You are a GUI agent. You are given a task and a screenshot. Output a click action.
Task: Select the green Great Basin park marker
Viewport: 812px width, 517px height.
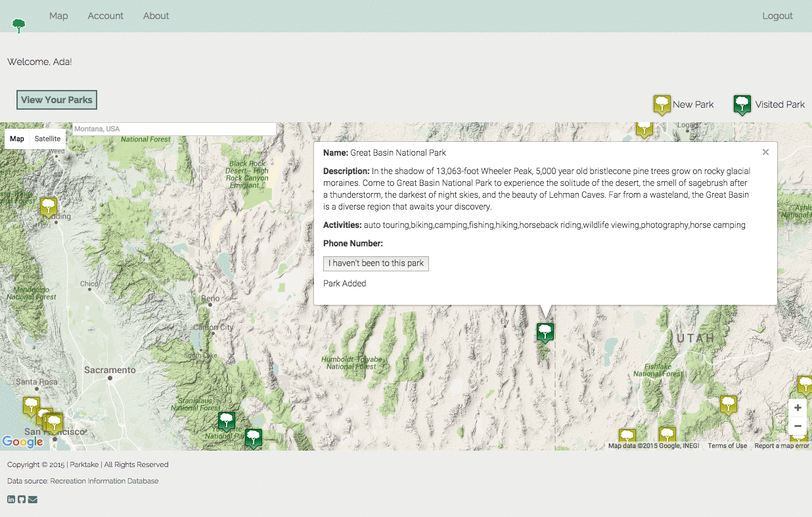point(545,332)
